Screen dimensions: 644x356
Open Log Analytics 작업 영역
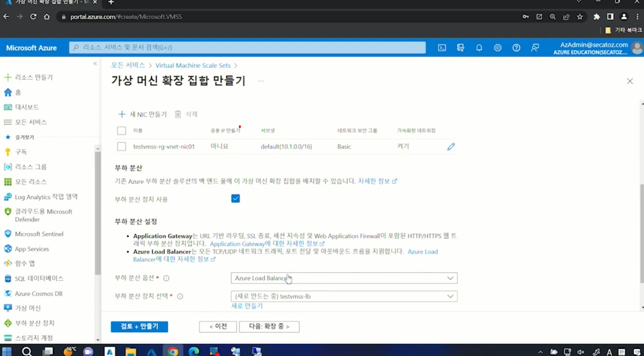coord(41,197)
